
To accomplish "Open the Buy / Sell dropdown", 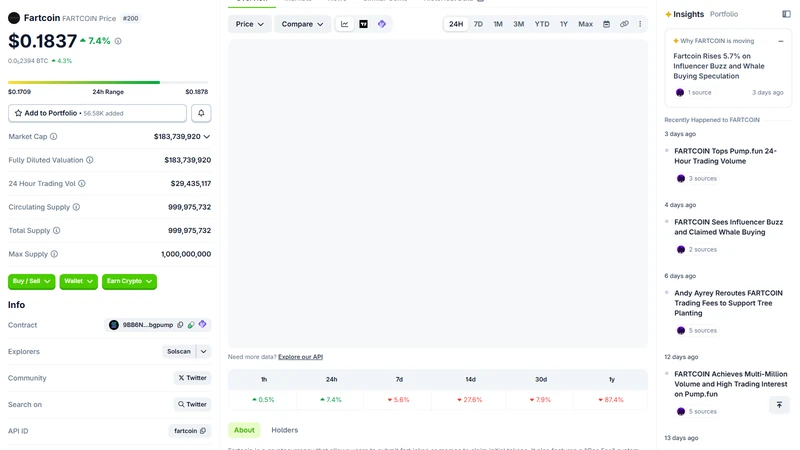I will point(32,281).
